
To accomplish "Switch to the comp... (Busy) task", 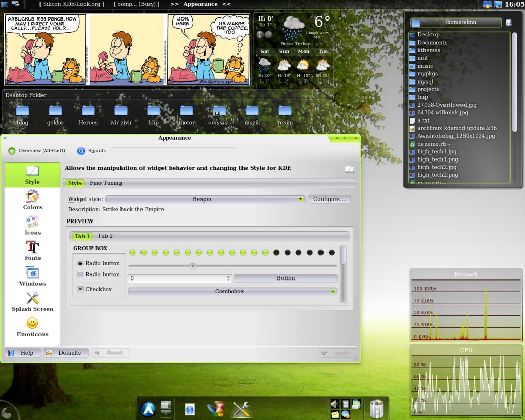I will coord(136,4).
